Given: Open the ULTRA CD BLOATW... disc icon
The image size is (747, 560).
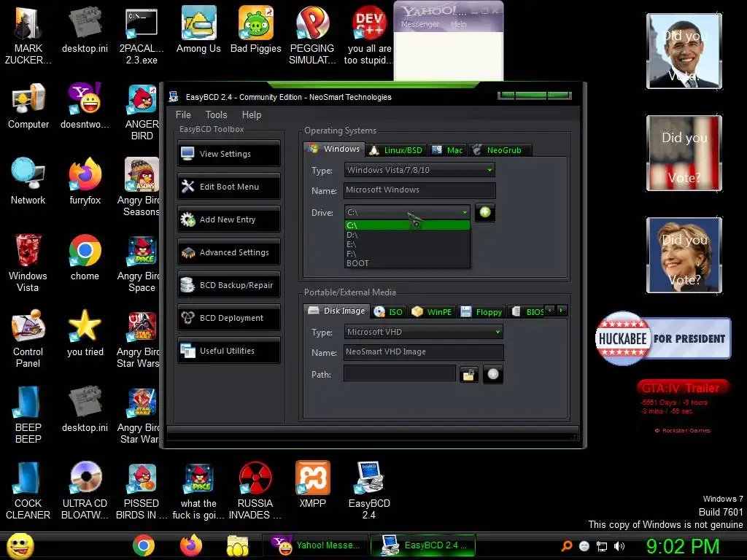Looking at the screenshot, I should [x=85, y=491].
